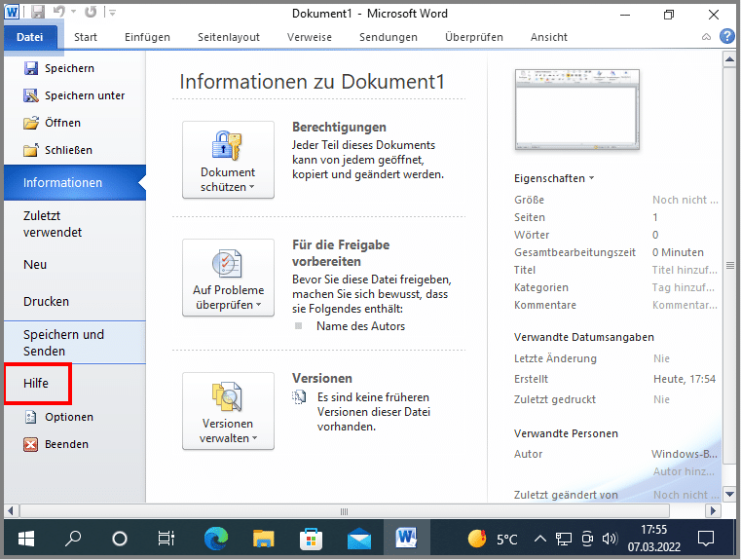Select the Drucken menu entry

[47, 302]
